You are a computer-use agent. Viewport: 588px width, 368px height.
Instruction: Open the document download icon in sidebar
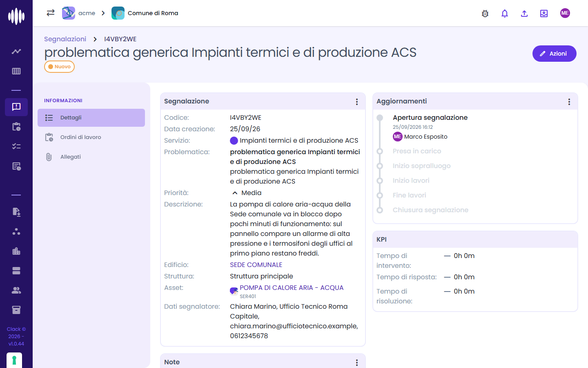pos(16,212)
